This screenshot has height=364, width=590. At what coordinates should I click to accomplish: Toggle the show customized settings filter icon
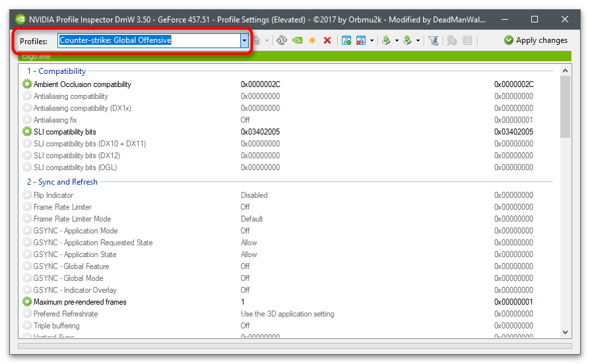tap(434, 40)
